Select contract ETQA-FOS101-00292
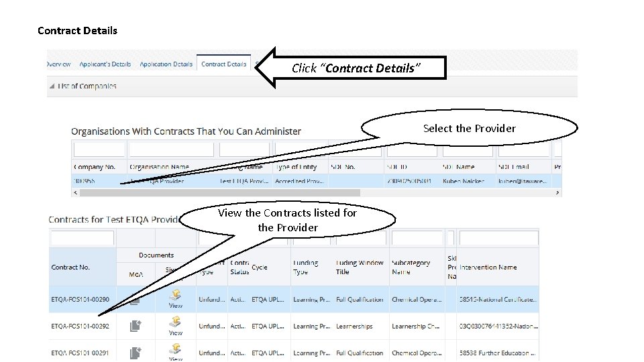Screen dimensions: 644x362 pyautogui.click(x=80, y=326)
